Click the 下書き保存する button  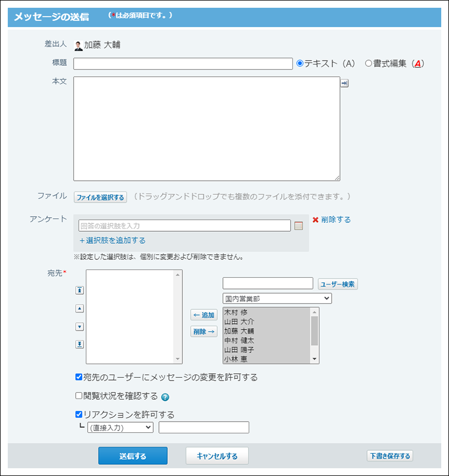(390, 456)
